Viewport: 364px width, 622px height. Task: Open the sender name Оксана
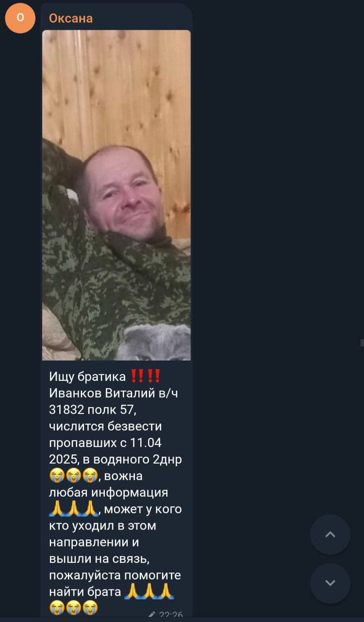tap(71, 18)
